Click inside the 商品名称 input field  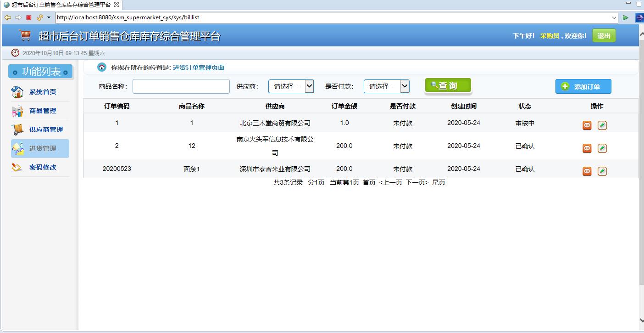point(181,86)
